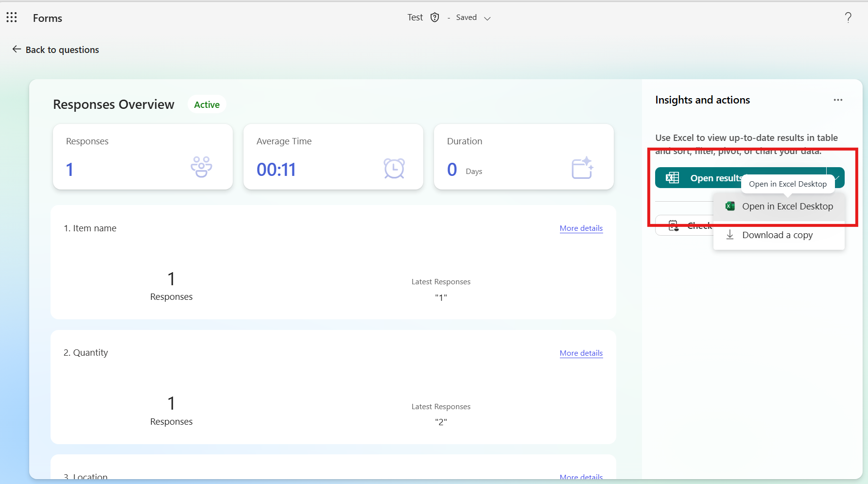
Task: Open More details for Quantity
Action: (x=581, y=353)
